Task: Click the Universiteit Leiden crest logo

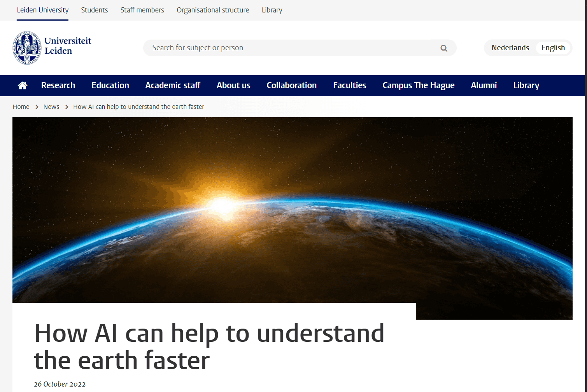Action: point(26,47)
